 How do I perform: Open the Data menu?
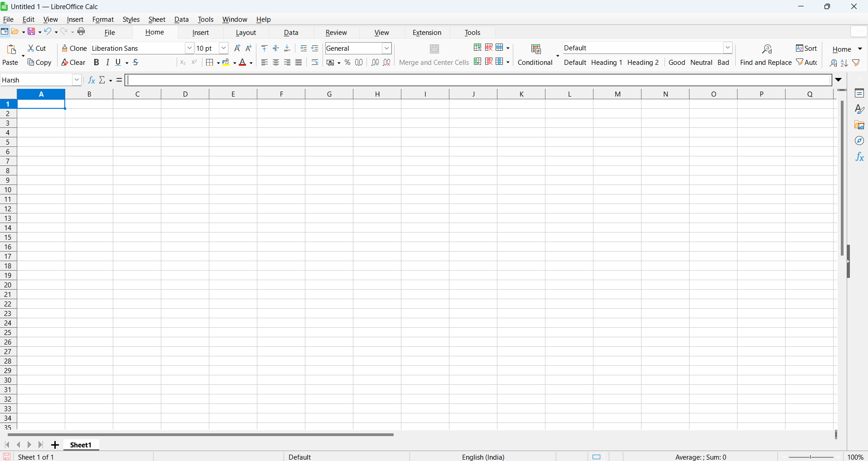coord(181,19)
